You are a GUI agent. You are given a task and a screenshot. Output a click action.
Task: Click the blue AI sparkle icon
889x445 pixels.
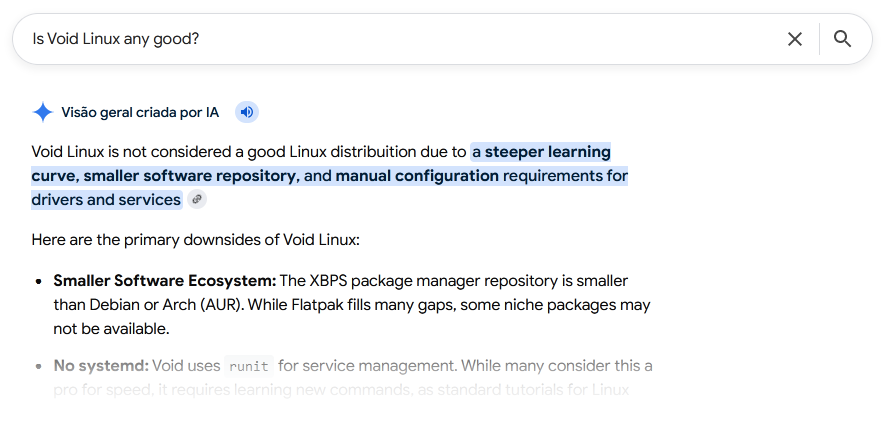tap(43, 112)
